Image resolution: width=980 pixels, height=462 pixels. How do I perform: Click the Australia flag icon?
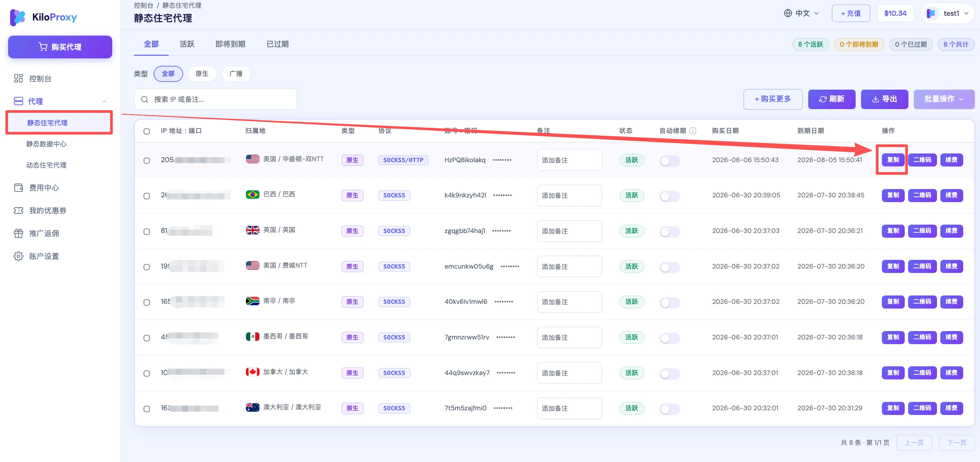pyautogui.click(x=253, y=407)
